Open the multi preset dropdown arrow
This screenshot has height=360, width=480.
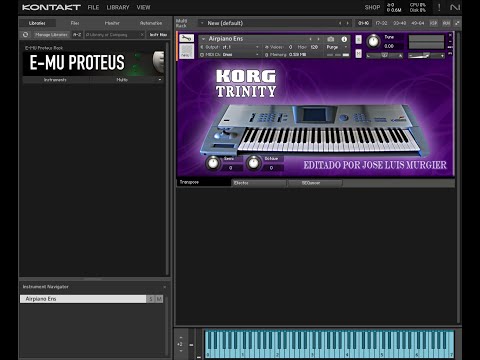pos(202,23)
